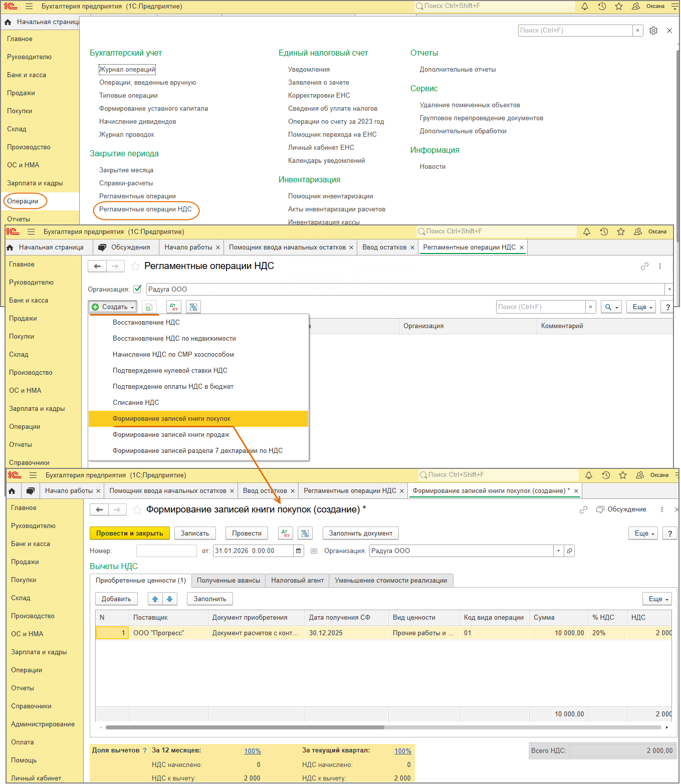
Task: Open section panel settings gear
Action: [653, 31]
